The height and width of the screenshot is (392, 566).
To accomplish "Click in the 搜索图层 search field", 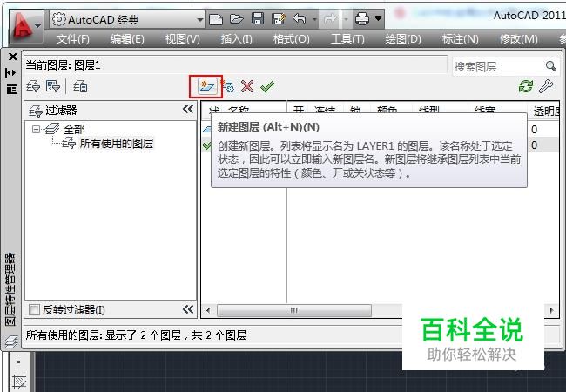I will [x=498, y=66].
